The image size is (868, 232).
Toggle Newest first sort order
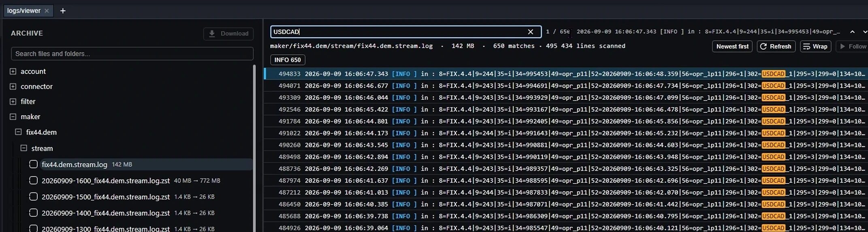point(732,46)
